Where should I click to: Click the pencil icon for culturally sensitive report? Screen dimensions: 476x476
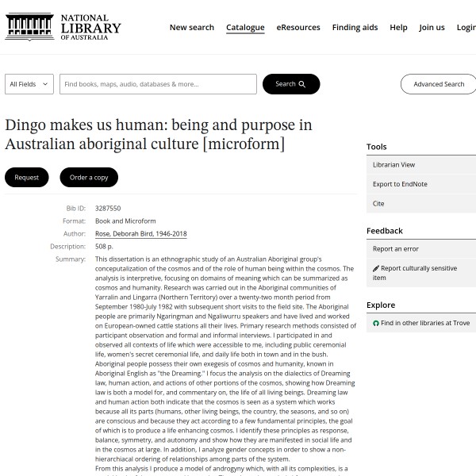click(376, 269)
